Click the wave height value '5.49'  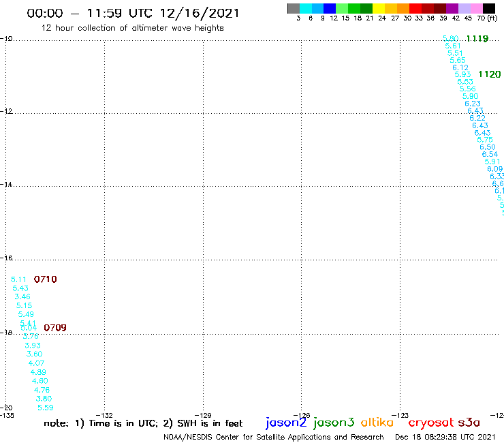coord(26,314)
